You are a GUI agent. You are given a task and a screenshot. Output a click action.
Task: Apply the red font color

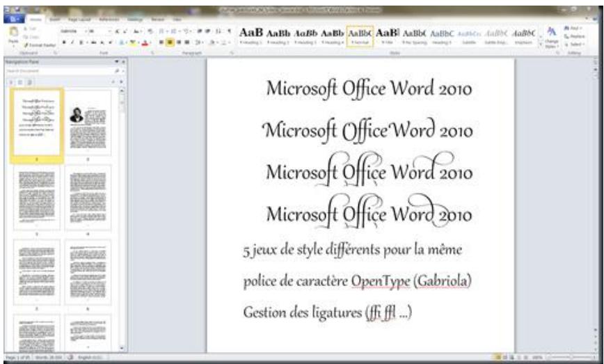[145, 42]
